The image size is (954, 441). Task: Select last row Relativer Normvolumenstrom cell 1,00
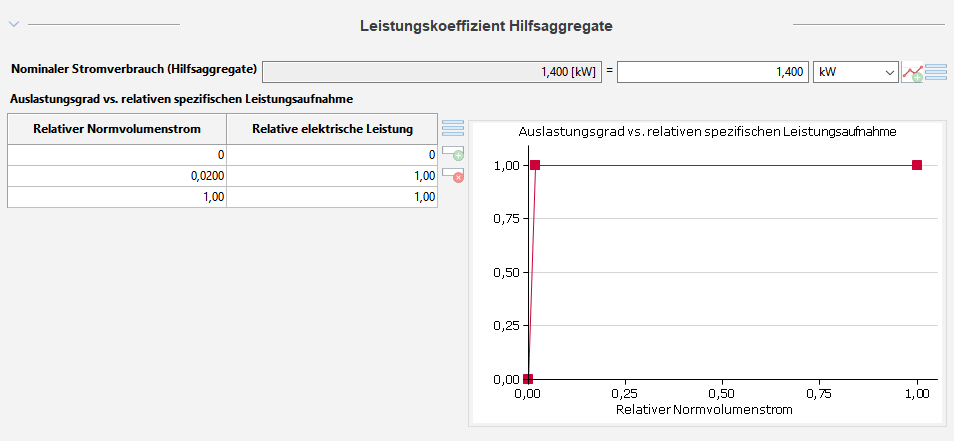(117, 197)
